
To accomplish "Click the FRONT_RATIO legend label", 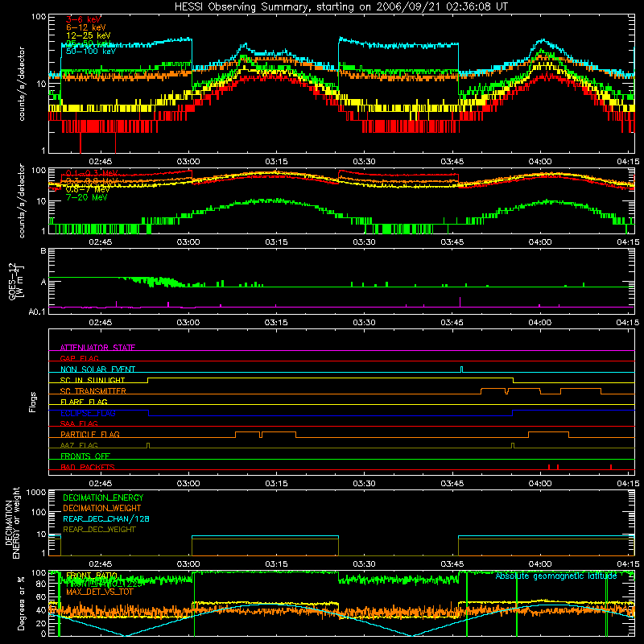I will [x=92, y=576].
